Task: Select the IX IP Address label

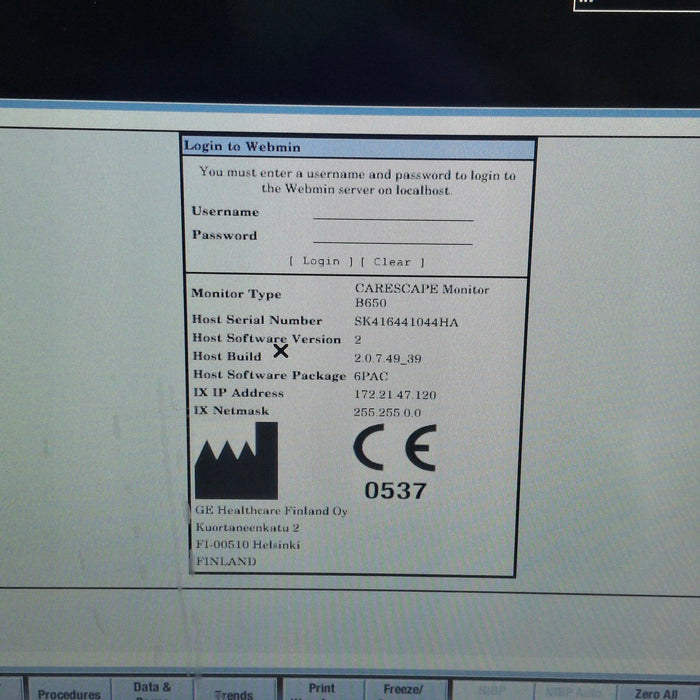Action: [238, 393]
